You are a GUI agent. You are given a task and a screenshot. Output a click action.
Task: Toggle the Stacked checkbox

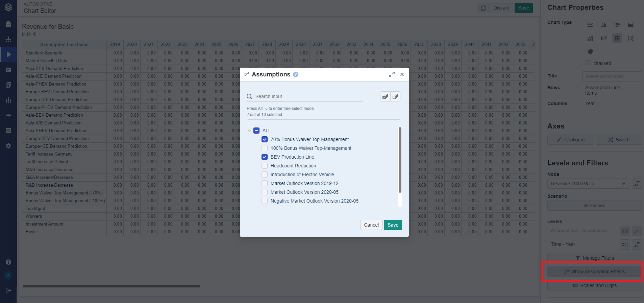(588, 63)
